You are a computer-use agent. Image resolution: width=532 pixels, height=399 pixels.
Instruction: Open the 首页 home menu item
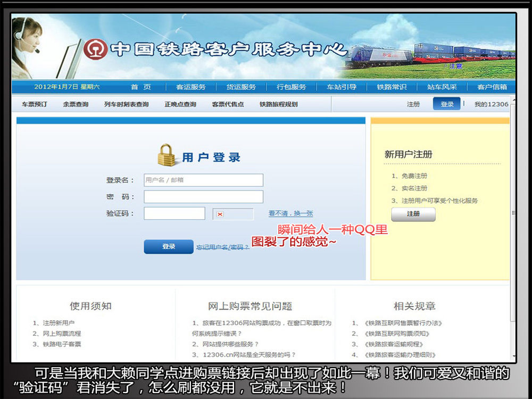click(x=141, y=87)
